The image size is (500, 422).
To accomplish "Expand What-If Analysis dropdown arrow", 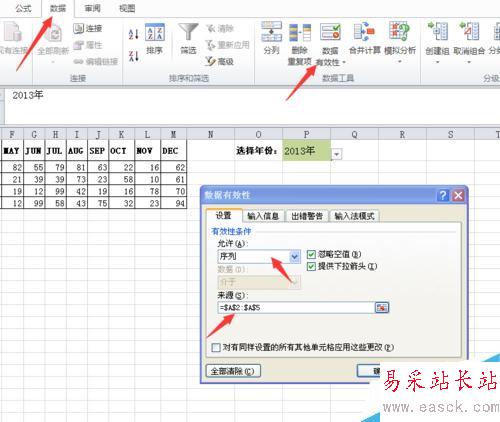I will [400, 62].
